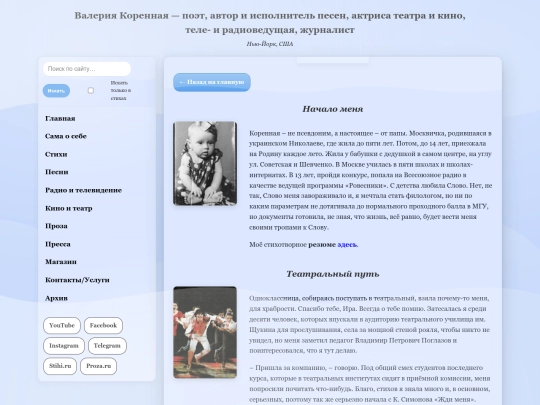Visit the YouTube link
This screenshot has height=405, width=540.
coord(62,325)
